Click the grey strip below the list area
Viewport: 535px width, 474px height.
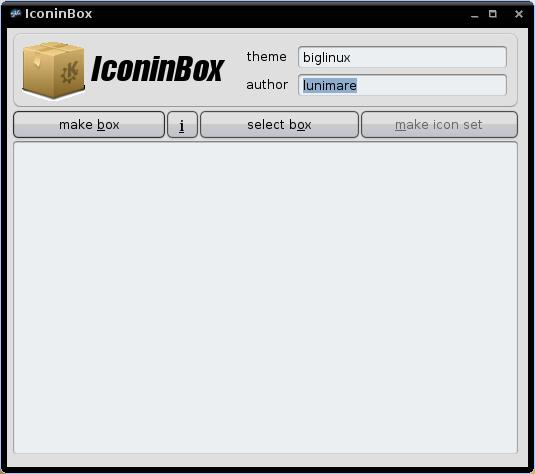coord(267,461)
